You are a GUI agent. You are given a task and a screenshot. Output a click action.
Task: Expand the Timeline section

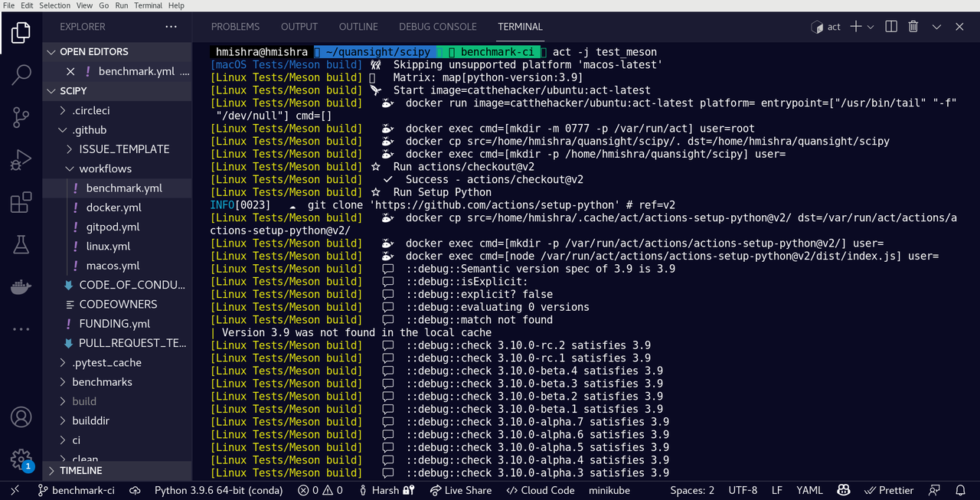click(x=117, y=471)
